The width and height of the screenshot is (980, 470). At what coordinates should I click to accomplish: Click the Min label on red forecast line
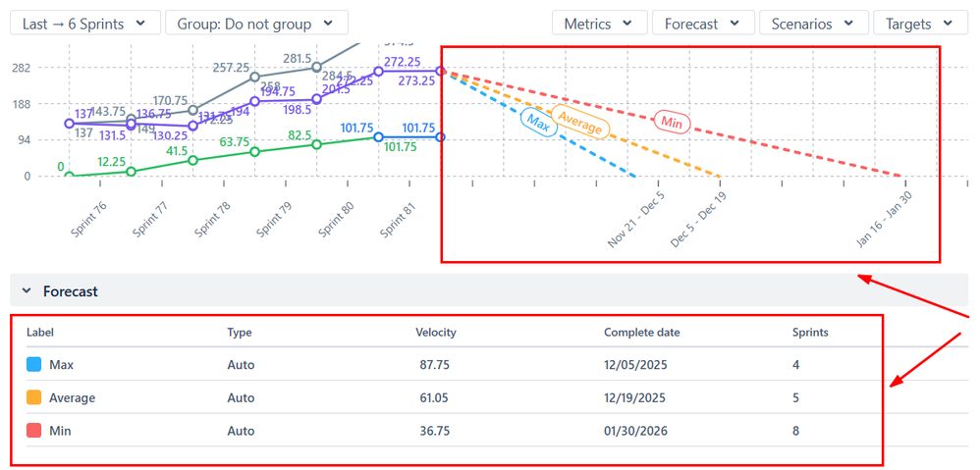(x=672, y=123)
